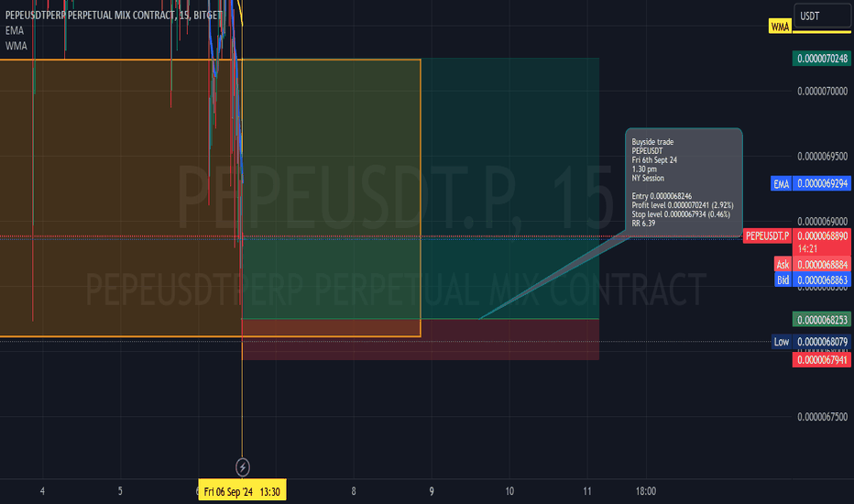Select the WMA indicator legend

pos(16,46)
